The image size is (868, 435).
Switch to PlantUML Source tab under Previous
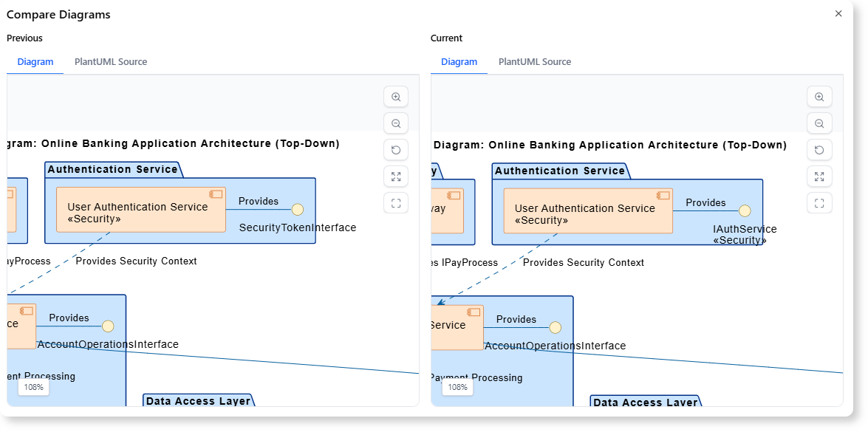111,62
